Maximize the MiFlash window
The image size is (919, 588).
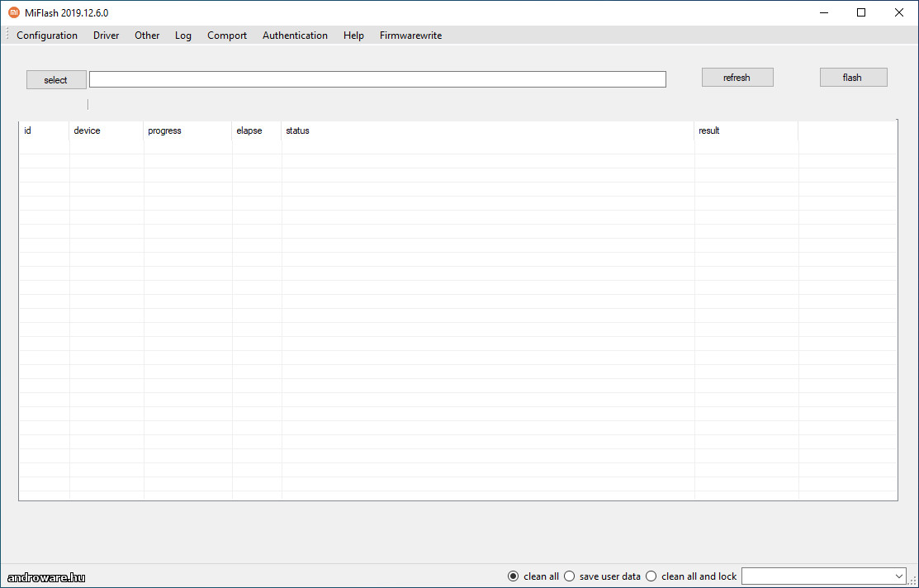point(861,12)
